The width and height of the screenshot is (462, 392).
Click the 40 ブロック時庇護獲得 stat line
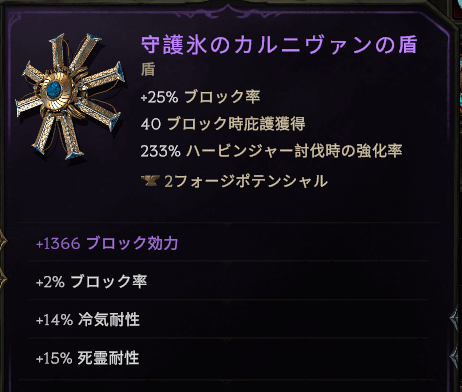click(223, 124)
